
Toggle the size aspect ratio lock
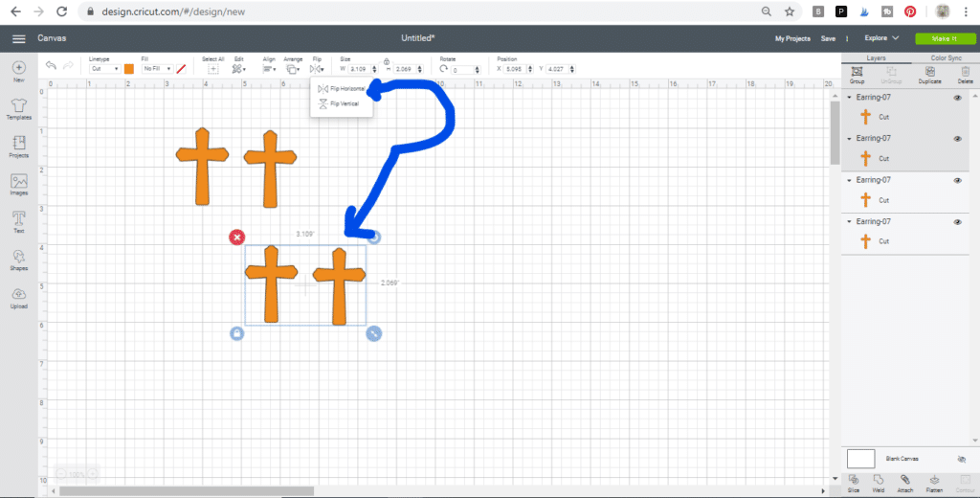point(386,63)
